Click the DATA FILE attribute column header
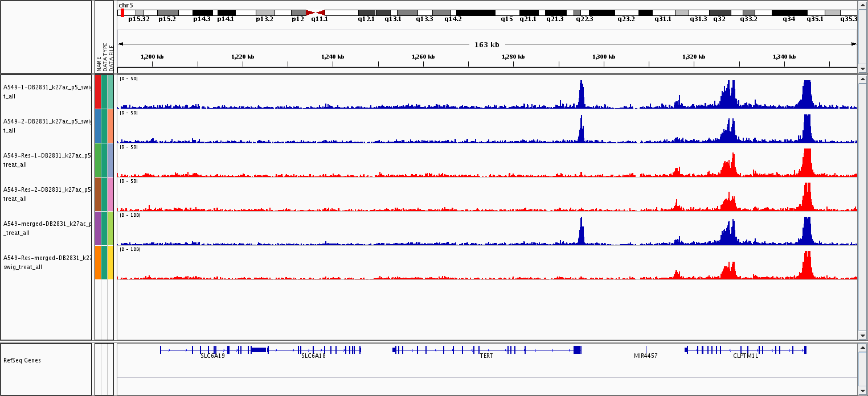Screen dimensions: 868x396 pos(112,60)
